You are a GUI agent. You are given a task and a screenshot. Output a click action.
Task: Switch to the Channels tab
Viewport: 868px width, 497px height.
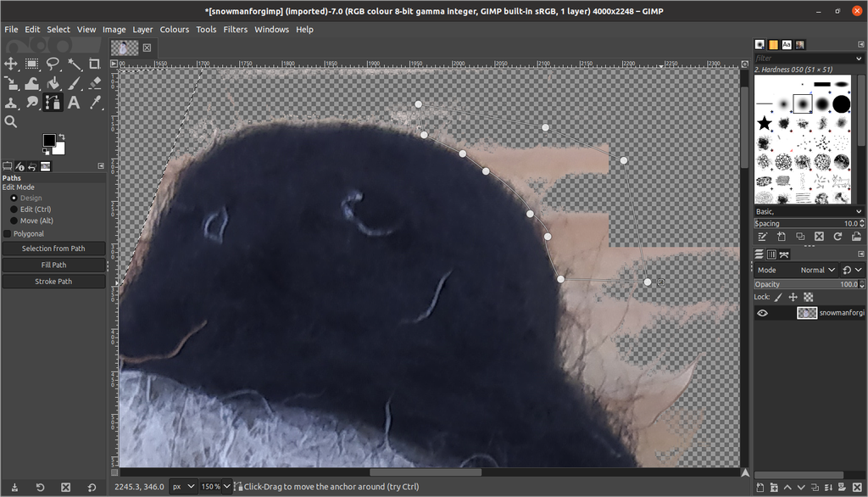click(x=770, y=252)
